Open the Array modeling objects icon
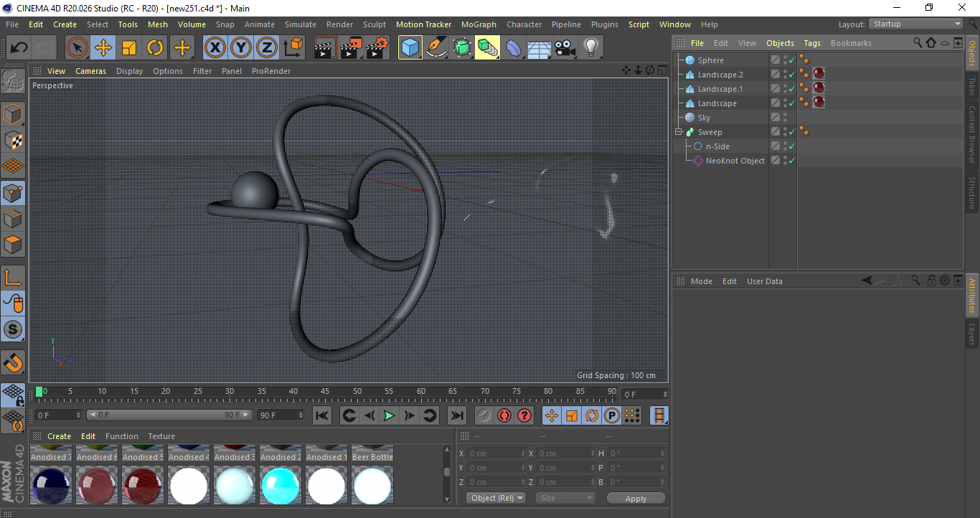 click(x=488, y=48)
